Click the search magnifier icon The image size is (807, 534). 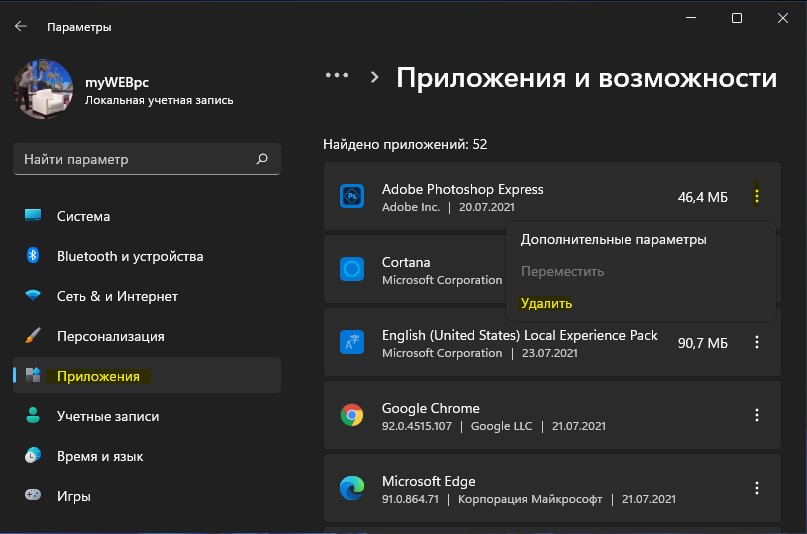(262, 159)
